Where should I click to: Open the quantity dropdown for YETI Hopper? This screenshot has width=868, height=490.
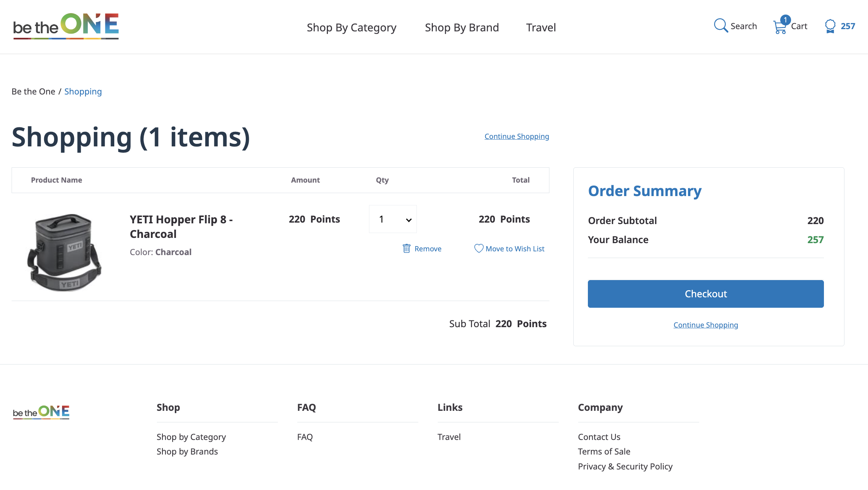point(393,219)
